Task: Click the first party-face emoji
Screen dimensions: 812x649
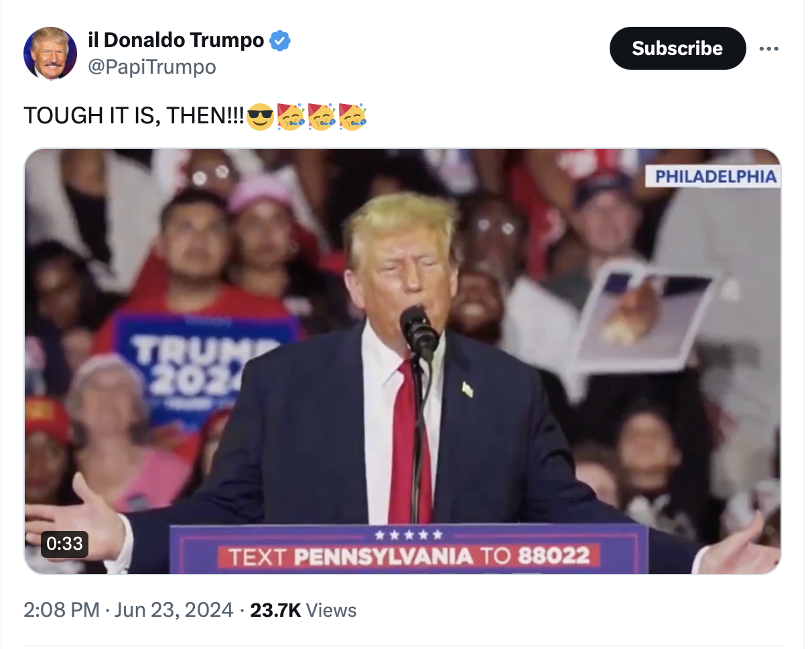Action: point(291,117)
